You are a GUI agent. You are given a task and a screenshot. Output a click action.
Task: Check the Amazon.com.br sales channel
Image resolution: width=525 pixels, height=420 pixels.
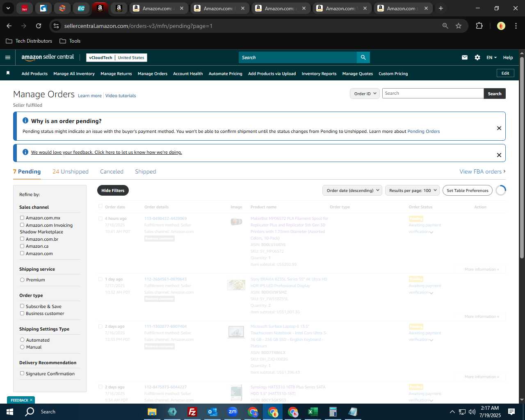pyautogui.click(x=22, y=239)
